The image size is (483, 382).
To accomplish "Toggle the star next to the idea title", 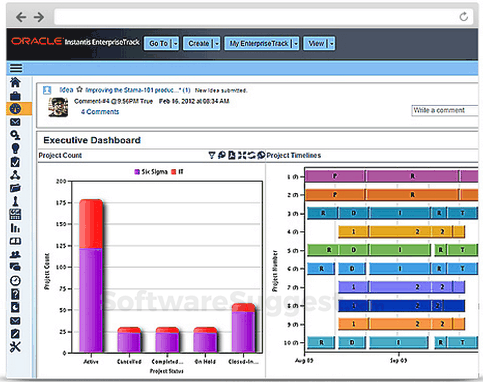I will point(79,90).
